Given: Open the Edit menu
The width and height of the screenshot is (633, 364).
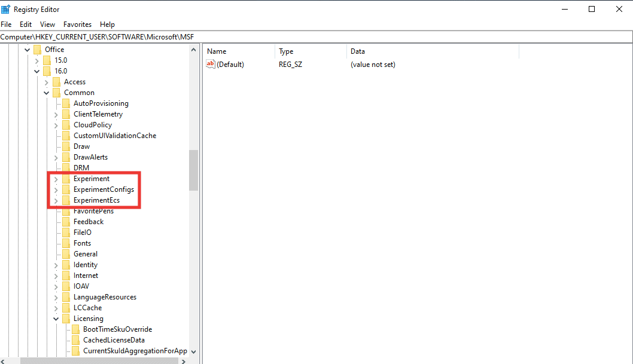Looking at the screenshot, I should 26,24.
